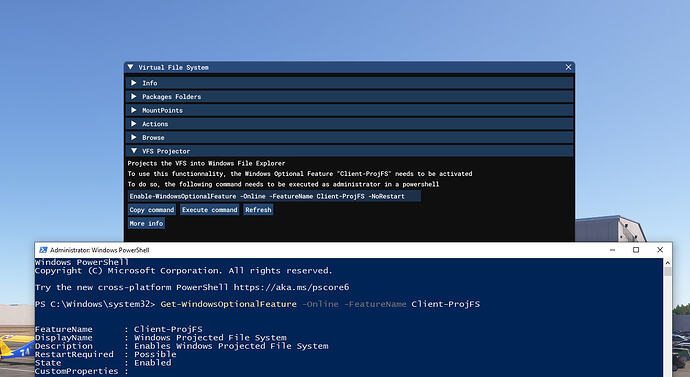690x377 pixels.
Task: Collapse the Virtual File System window triangle
Action: click(x=130, y=67)
